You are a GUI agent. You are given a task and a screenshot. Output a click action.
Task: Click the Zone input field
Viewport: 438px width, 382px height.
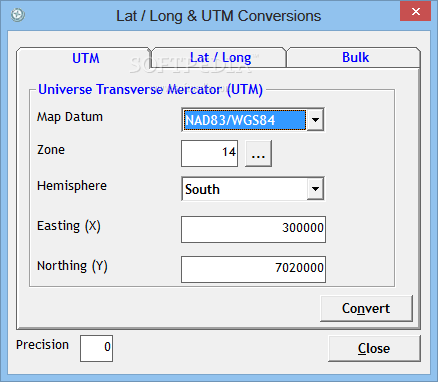pyautogui.click(x=209, y=153)
